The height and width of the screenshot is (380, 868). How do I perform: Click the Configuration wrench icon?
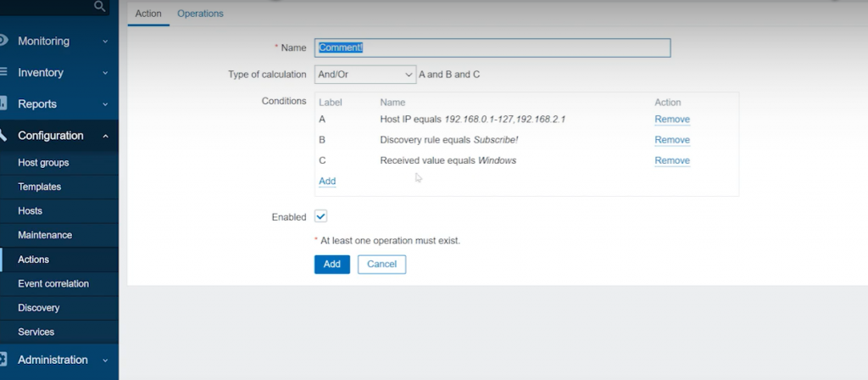(x=3, y=136)
